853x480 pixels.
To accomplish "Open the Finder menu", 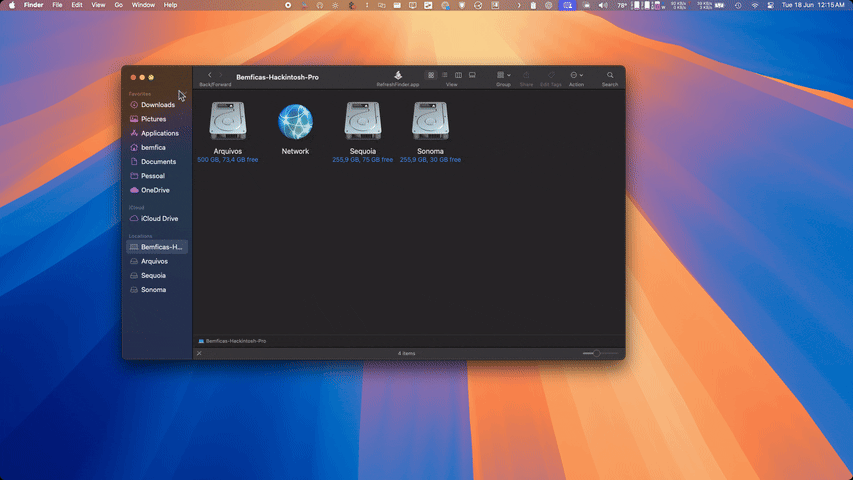I will click(33, 5).
